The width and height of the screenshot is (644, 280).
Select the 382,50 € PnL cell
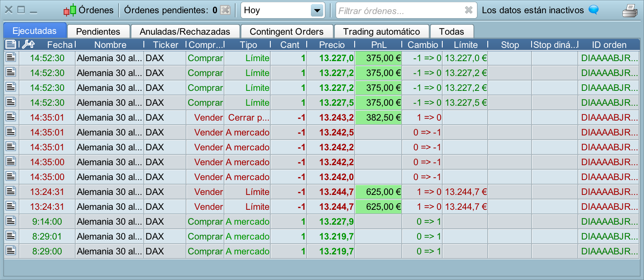click(379, 117)
